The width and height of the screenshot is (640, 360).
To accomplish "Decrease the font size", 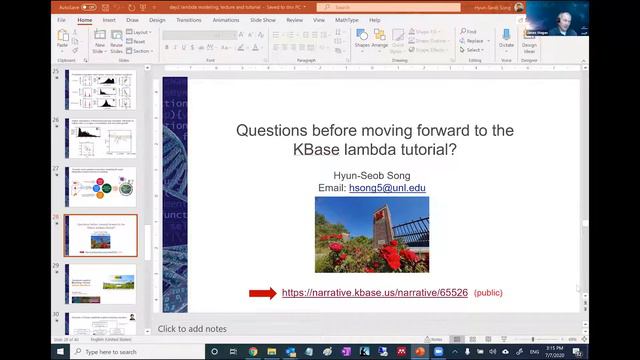I will pos(251,35).
